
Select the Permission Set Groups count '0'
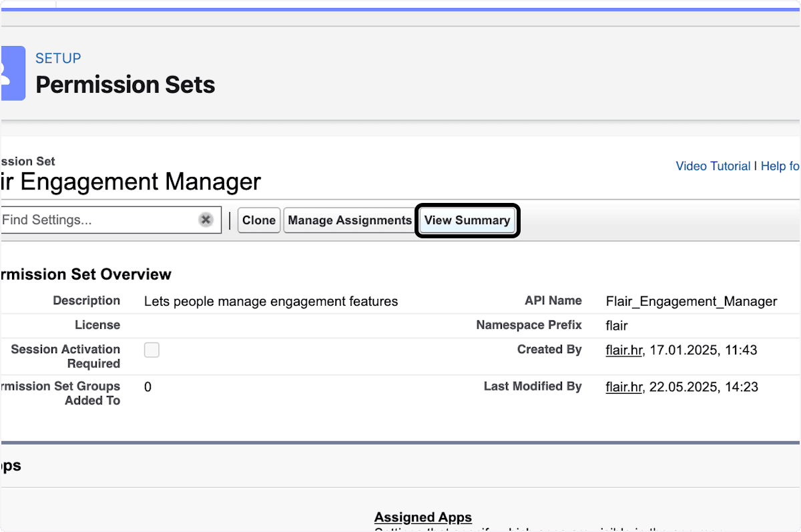[148, 387]
